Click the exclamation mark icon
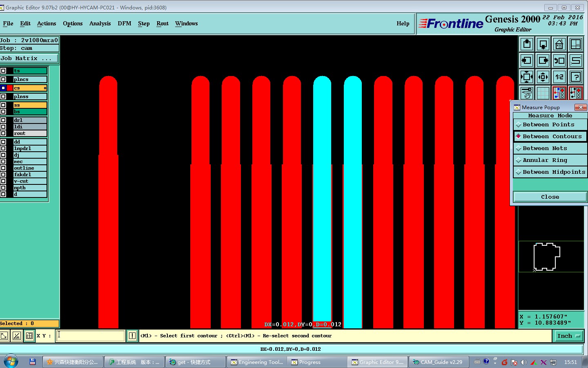This screenshot has width=588, height=368. 132,336
